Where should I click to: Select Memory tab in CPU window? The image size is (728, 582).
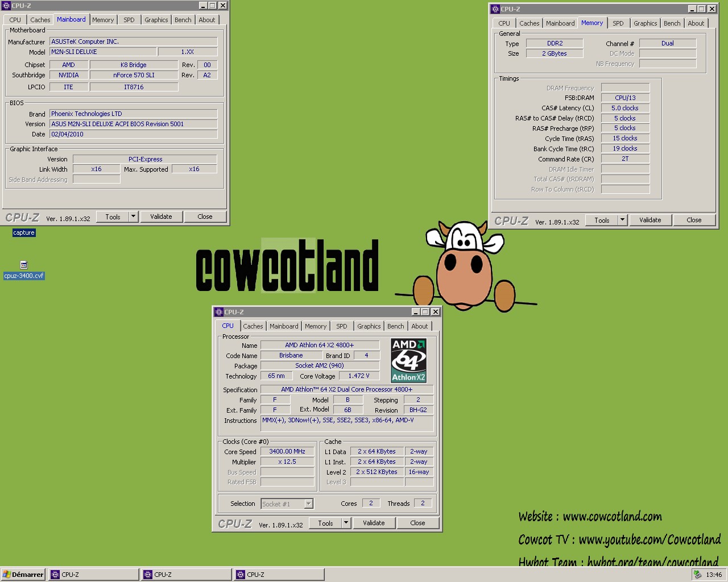316,326
